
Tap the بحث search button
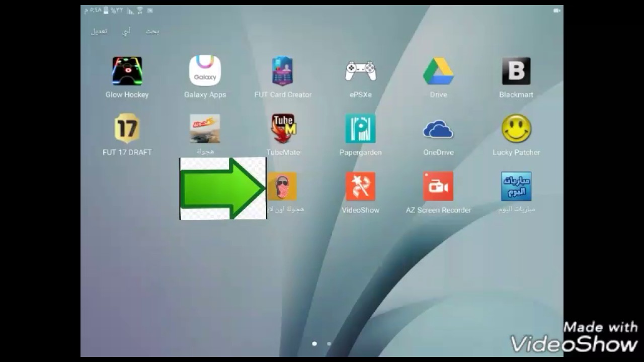point(152,31)
